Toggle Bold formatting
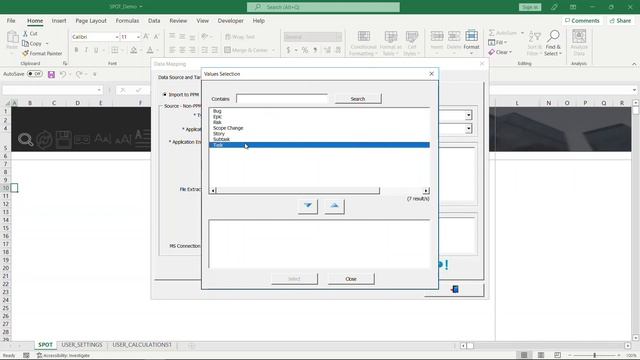 [x=76, y=50]
